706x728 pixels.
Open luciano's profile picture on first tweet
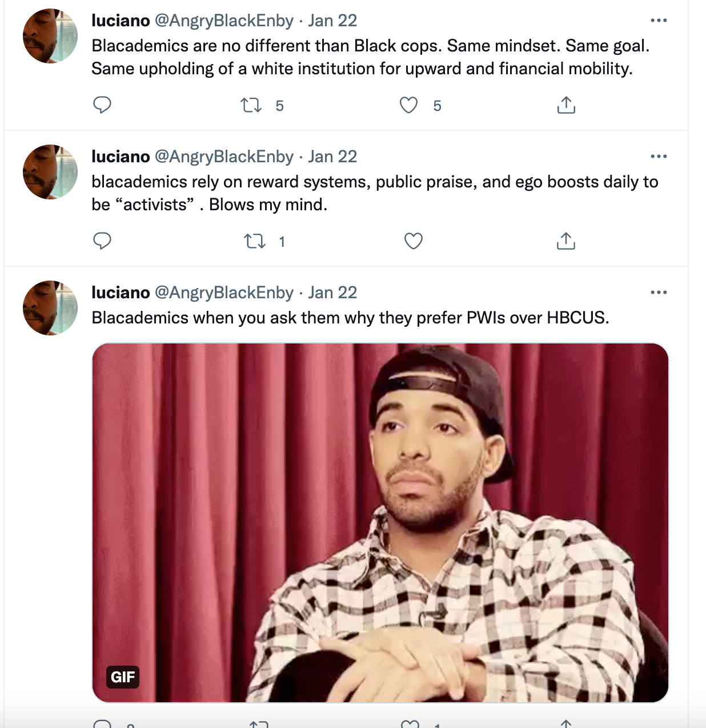pyautogui.click(x=50, y=36)
